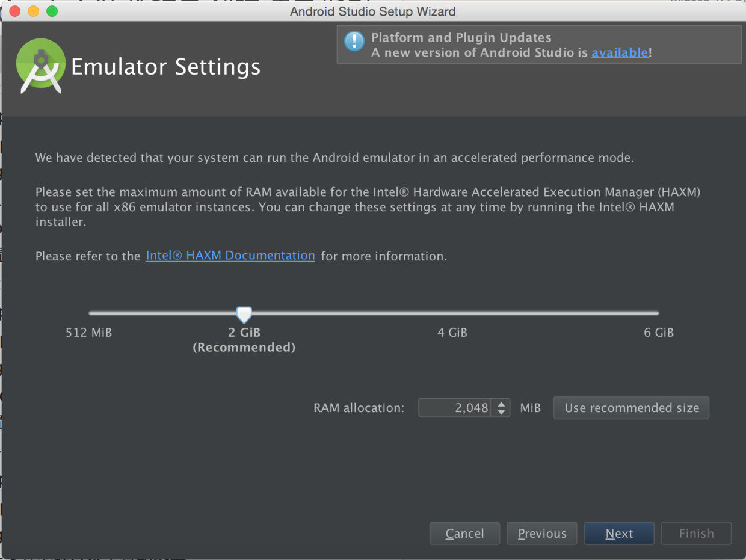
Task: Click the update notification info icon
Action: 354,42
